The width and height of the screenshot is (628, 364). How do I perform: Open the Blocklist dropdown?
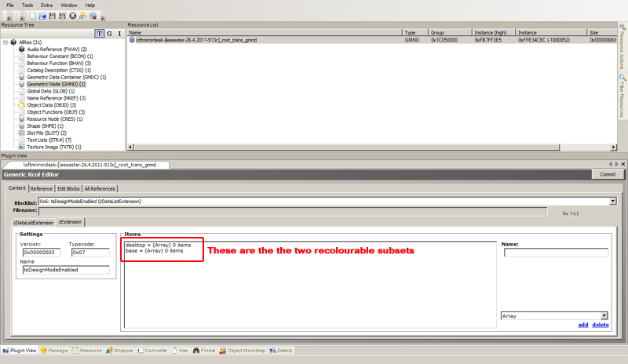612,201
